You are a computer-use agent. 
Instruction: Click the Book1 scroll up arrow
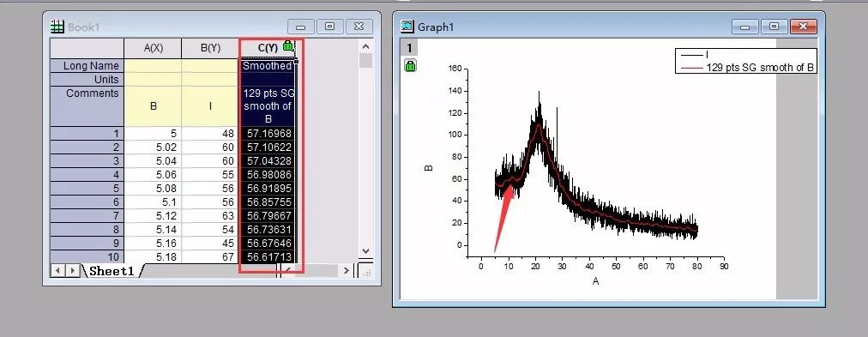click(365, 46)
